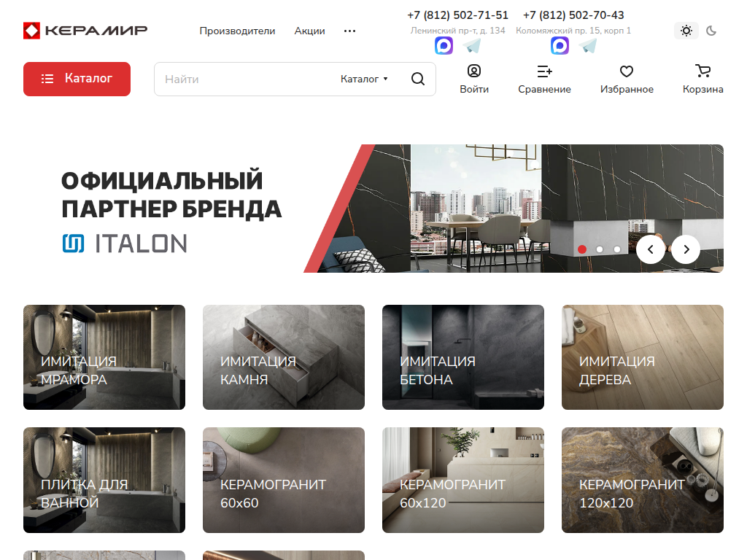Expand the Каталог search scope dropdown
Viewport: 747px width, 560px height.
coord(364,79)
